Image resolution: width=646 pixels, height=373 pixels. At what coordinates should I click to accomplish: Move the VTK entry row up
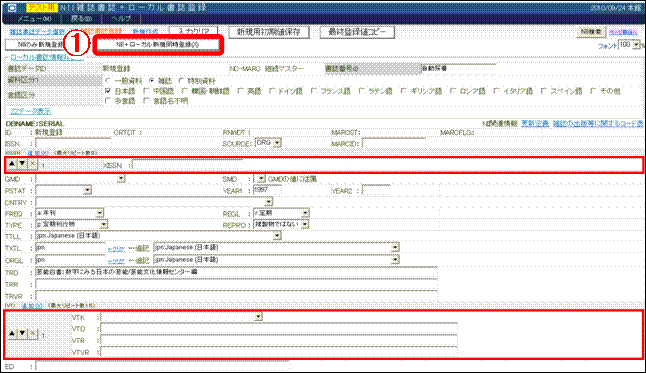pyautogui.click(x=12, y=333)
